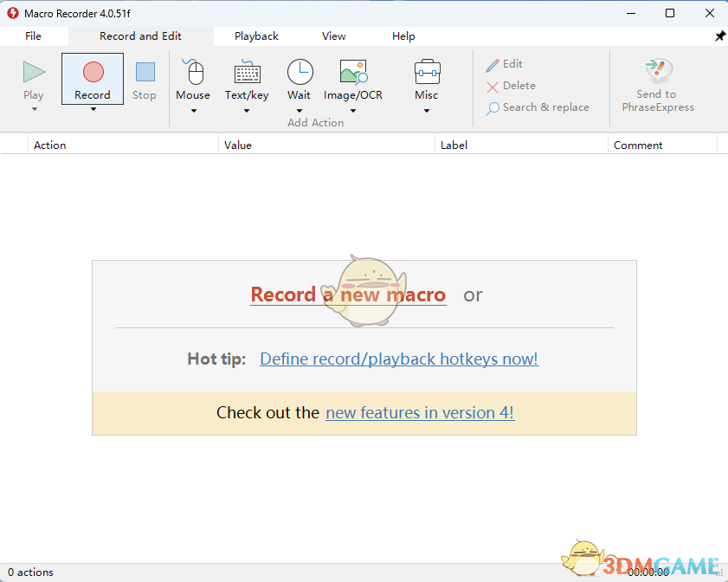Click the Record a new macro link
The image size is (728, 582).
pyautogui.click(x=348, y=294)
